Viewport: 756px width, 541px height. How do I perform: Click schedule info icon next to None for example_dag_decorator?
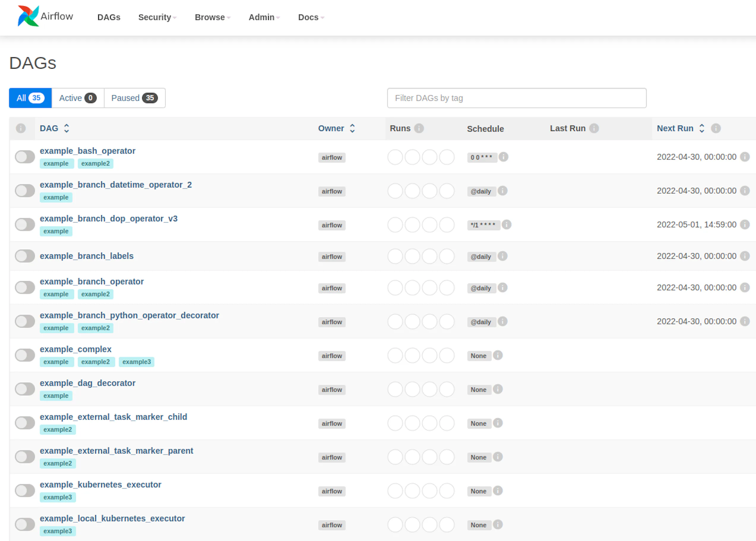click(x=498, y=389)
